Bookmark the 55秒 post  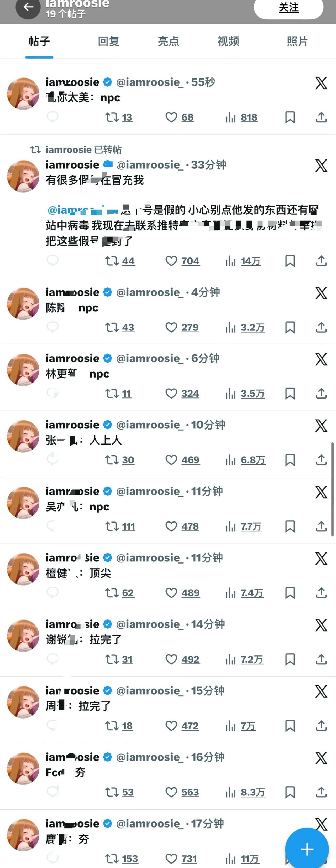pyautogui.click(x=290, y=117)
